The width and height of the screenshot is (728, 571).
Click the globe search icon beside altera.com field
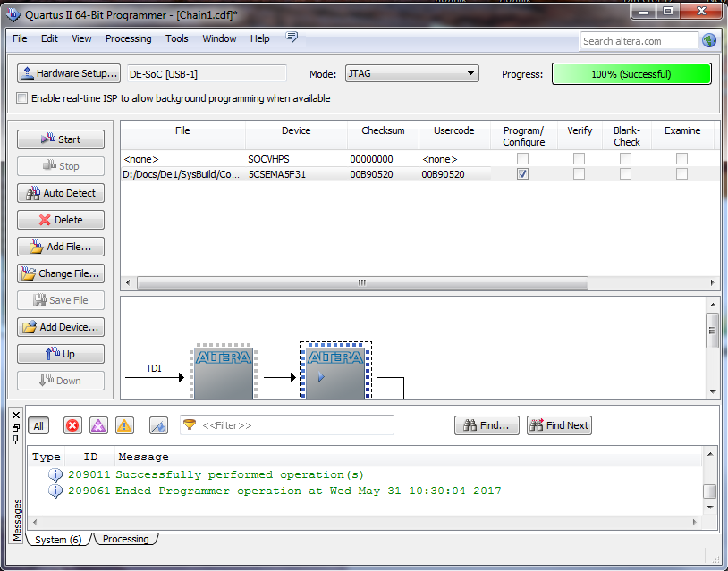click(709, 41)
